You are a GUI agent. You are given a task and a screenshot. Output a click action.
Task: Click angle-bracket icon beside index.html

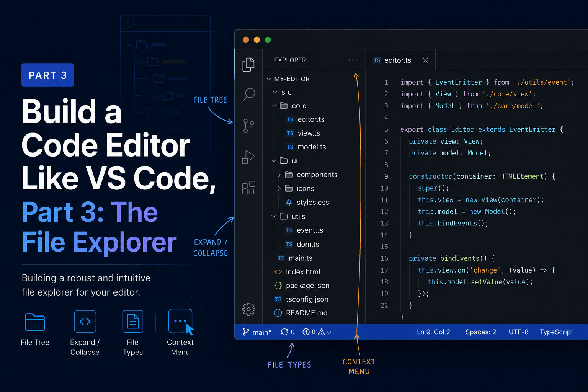click(x=278, y=272)
